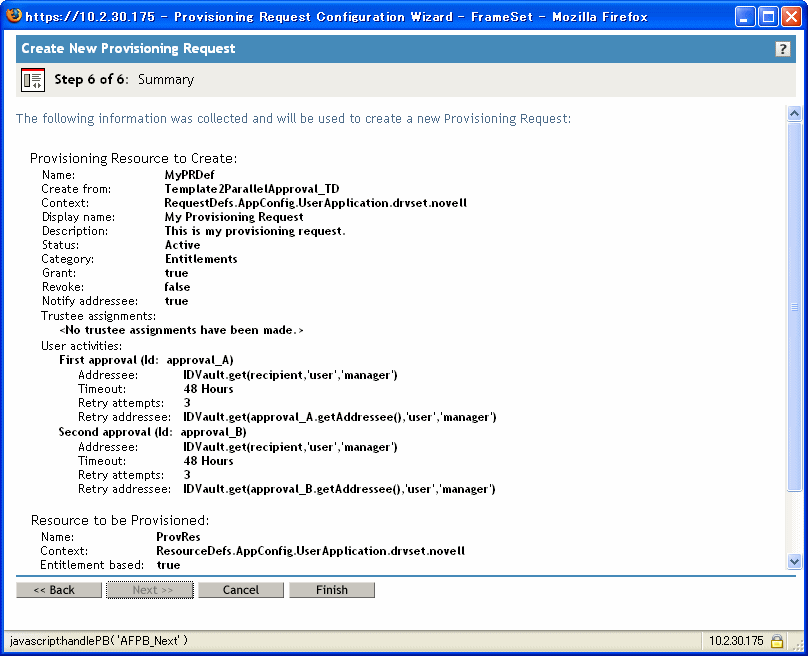
Task: Click the Category value Entitlements
Action: [201, 259]
